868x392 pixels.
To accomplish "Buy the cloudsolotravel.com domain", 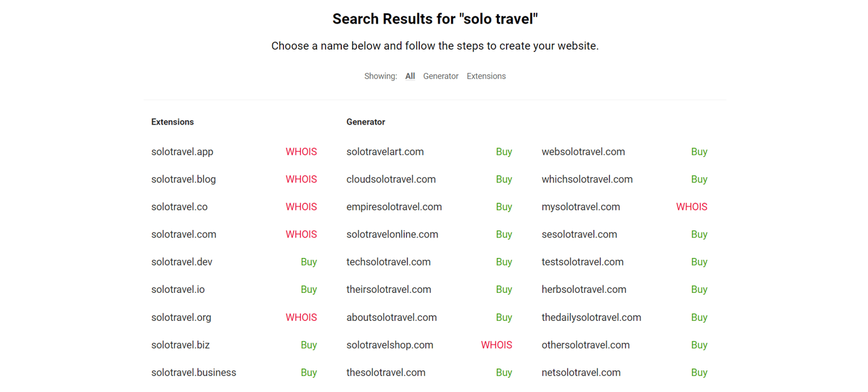I will 504,179.
